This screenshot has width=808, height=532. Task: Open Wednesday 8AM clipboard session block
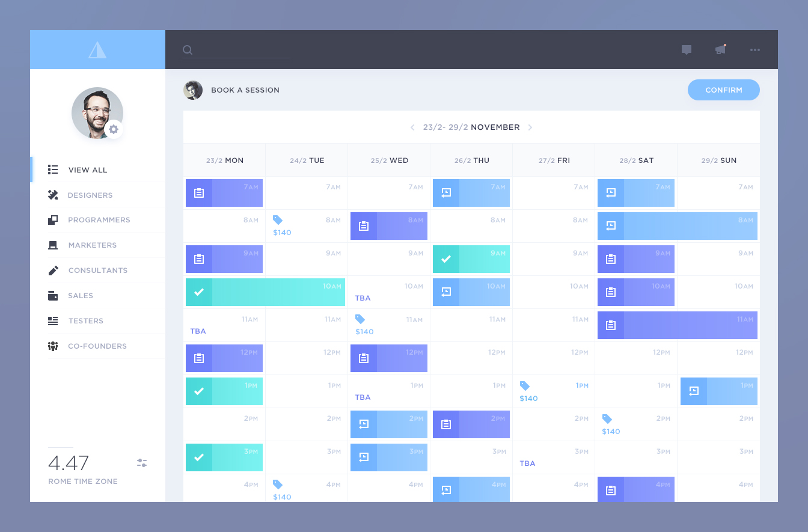point(389,226)
